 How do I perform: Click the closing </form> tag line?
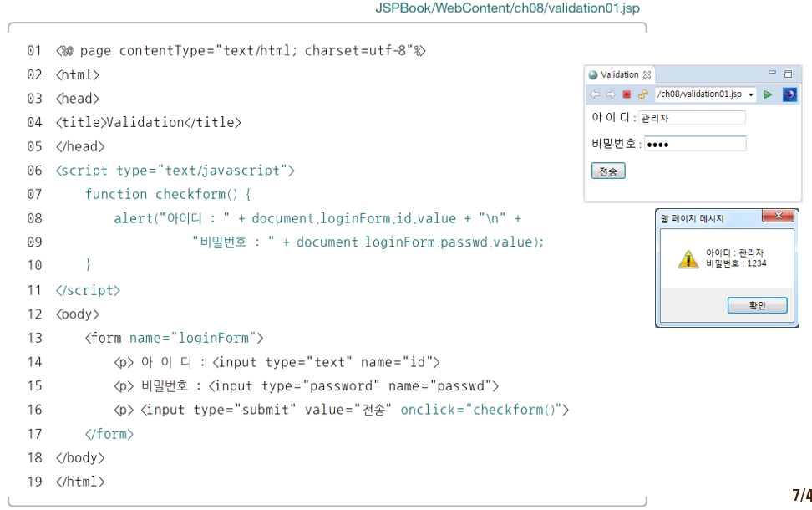(109, 434)
